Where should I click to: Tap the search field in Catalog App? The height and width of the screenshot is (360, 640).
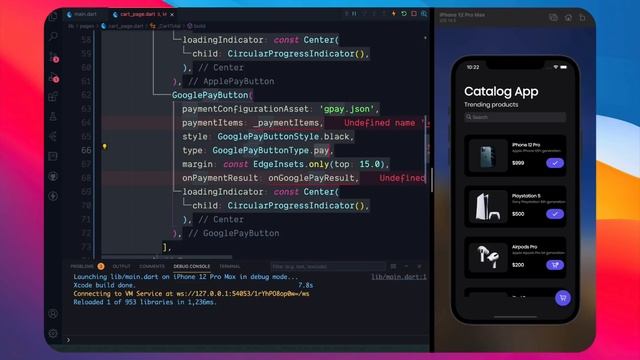515,117
